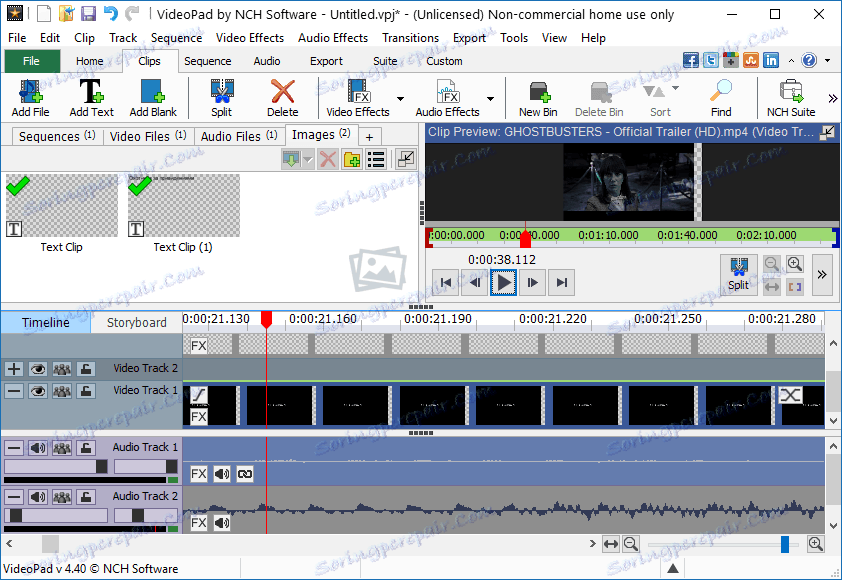Viewport: 842px width, 580px height.
Task: Open the Audio Effects dropdown arrow
Action: point(490,98)
